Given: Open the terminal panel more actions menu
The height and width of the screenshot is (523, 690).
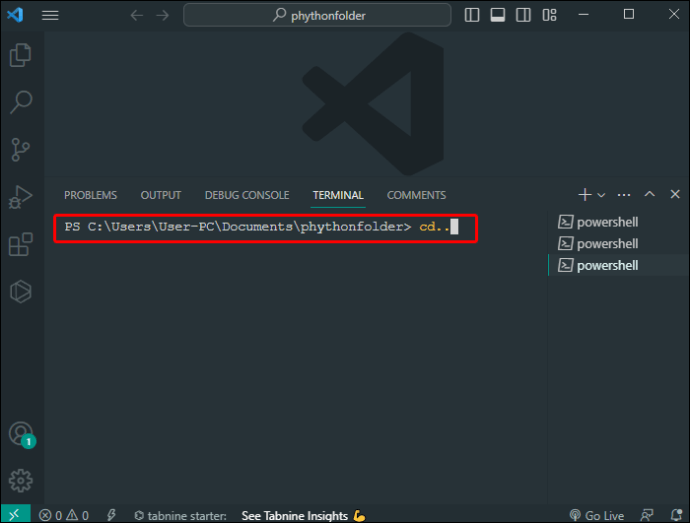Looking at the screenshot, I should point(624,195).
